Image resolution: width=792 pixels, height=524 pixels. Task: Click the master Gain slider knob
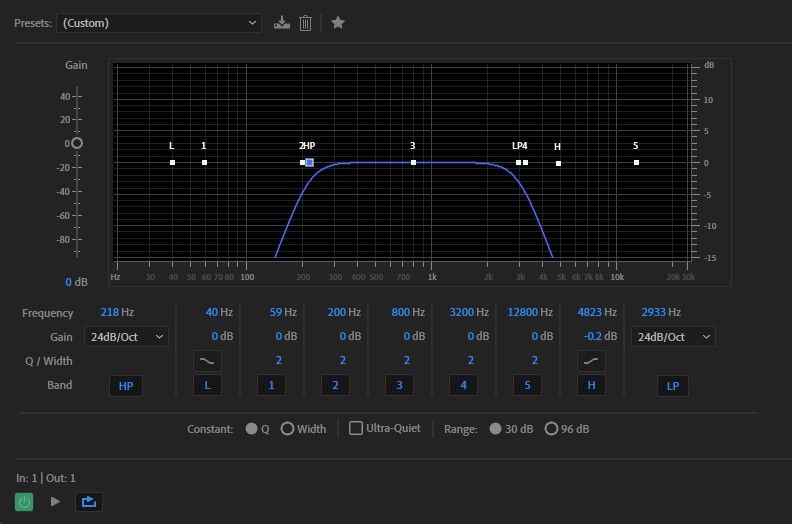tap(77, 143)
